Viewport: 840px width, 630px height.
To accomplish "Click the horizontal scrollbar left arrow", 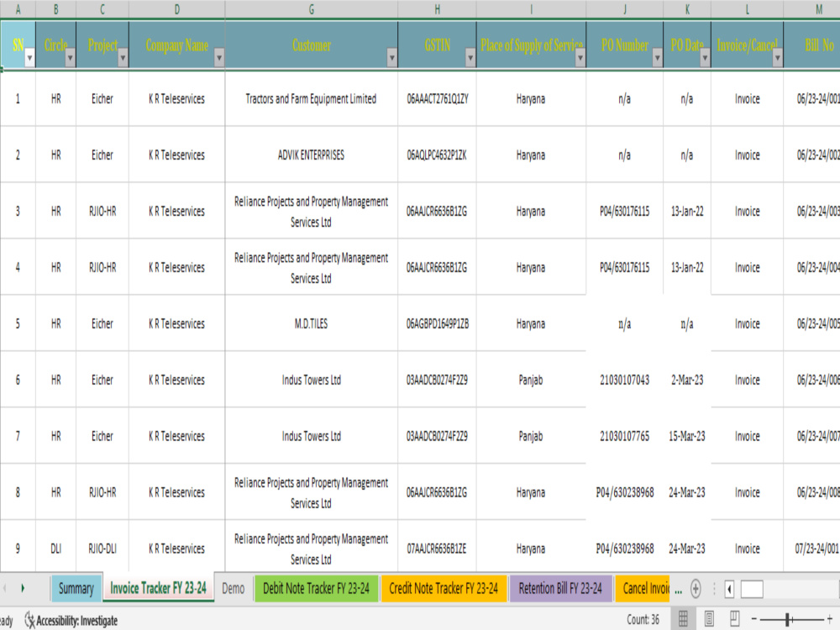I will pos(730,590).
